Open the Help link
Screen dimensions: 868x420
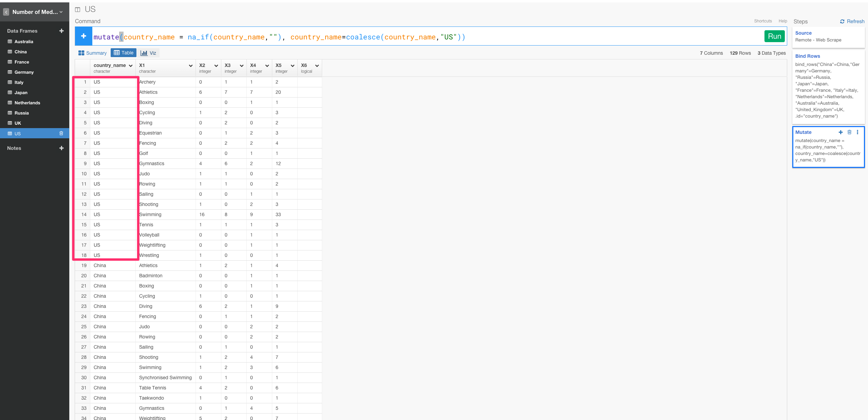[782, 21]
